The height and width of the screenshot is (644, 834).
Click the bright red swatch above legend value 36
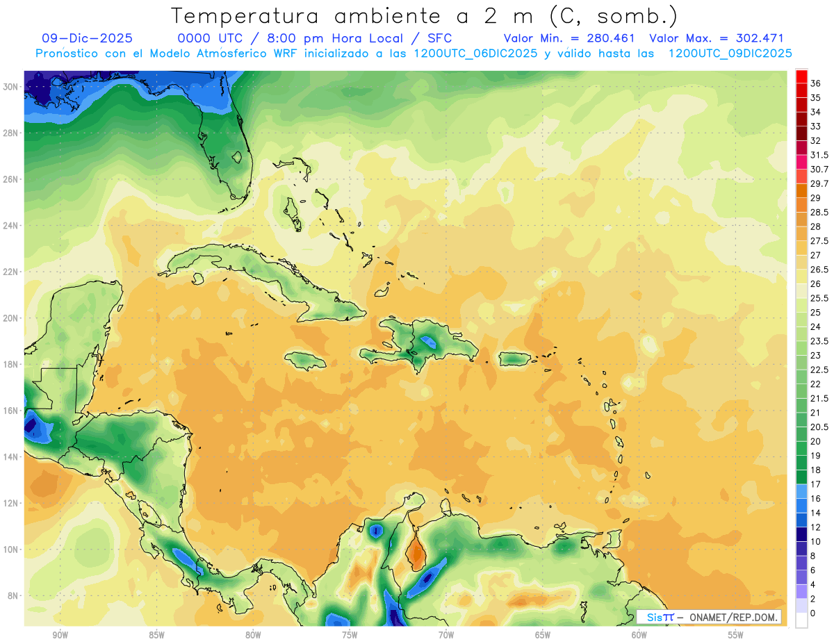801,76
